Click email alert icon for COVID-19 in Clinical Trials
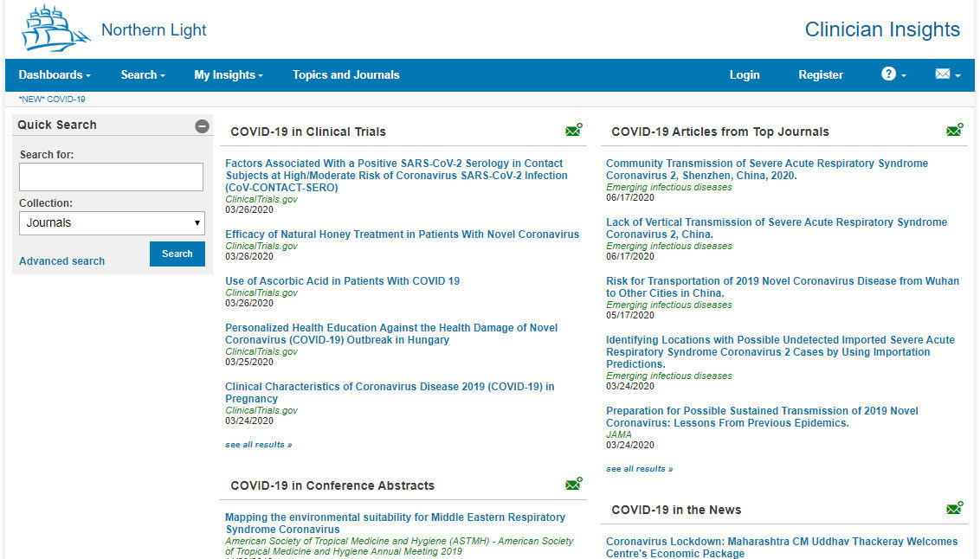 [573, 131]
